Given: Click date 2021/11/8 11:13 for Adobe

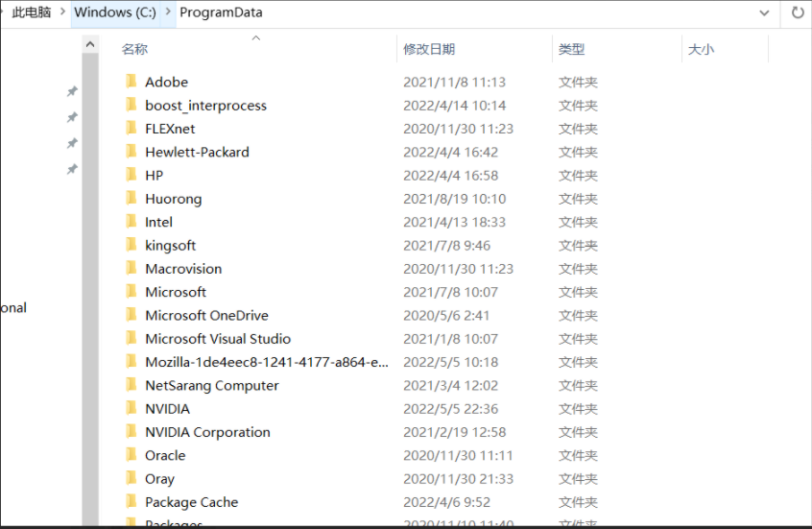Looking at the screenshot, I should point(454,82).
